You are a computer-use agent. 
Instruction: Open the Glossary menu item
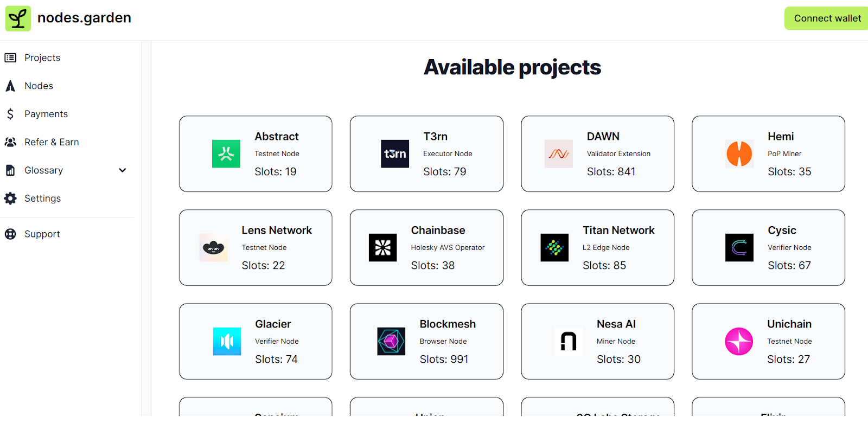pos(43,170)
